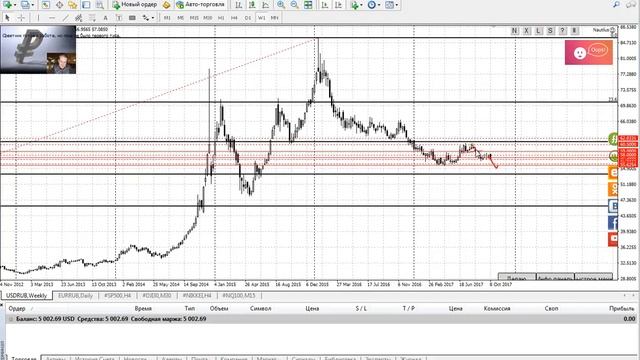
Task: Select the horizontal line tool
Action: click(x=52, y=18)
